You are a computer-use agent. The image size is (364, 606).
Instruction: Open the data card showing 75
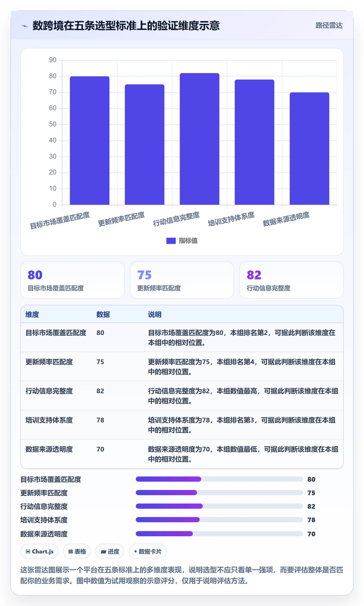[182, 280]
